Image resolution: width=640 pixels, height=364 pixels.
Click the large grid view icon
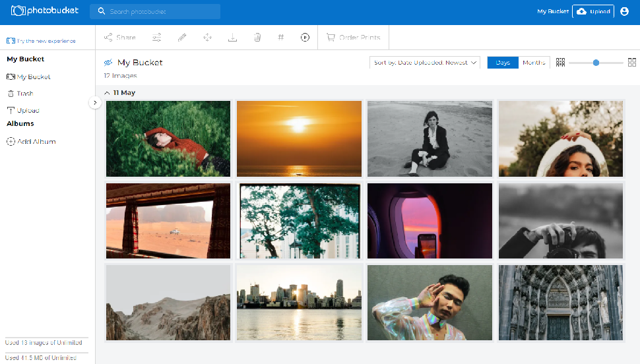click(x=632, y=63)
